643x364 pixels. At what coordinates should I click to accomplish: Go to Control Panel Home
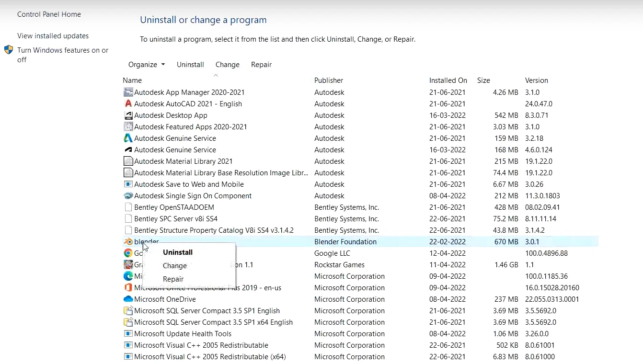coord(49,14)
